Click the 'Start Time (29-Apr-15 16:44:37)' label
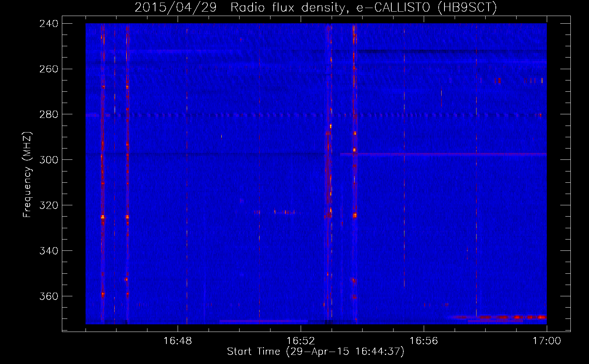The image size is (589, 364). click(x=316, y=352)
